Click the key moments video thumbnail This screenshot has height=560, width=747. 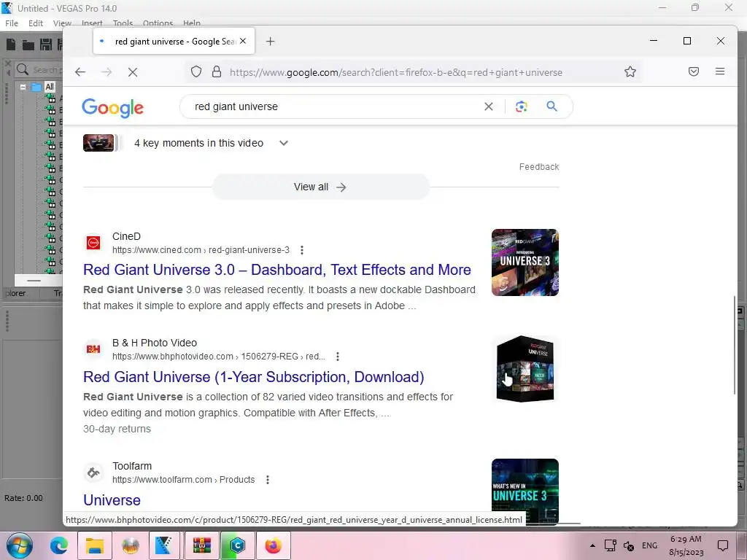(x=98, y=143)
